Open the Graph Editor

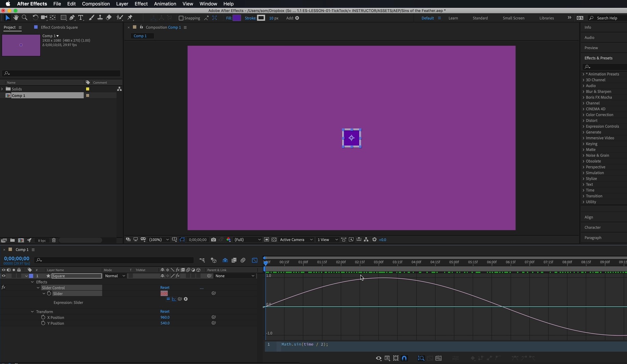[x=255, y=260]
